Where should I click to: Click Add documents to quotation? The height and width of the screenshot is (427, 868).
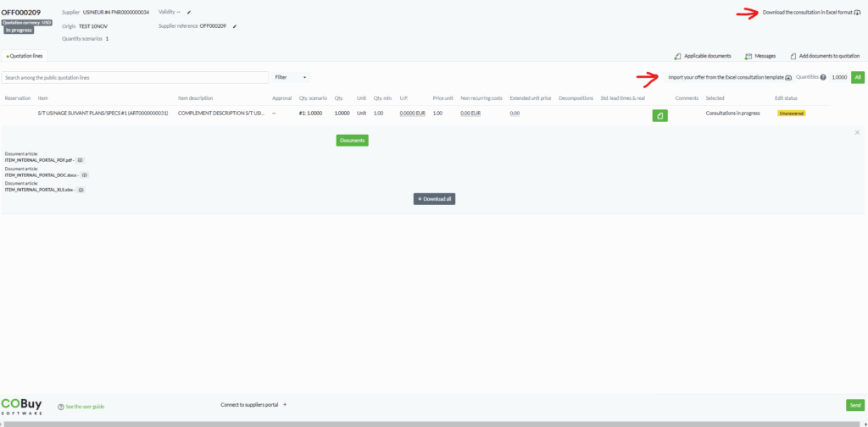(825, 56)
